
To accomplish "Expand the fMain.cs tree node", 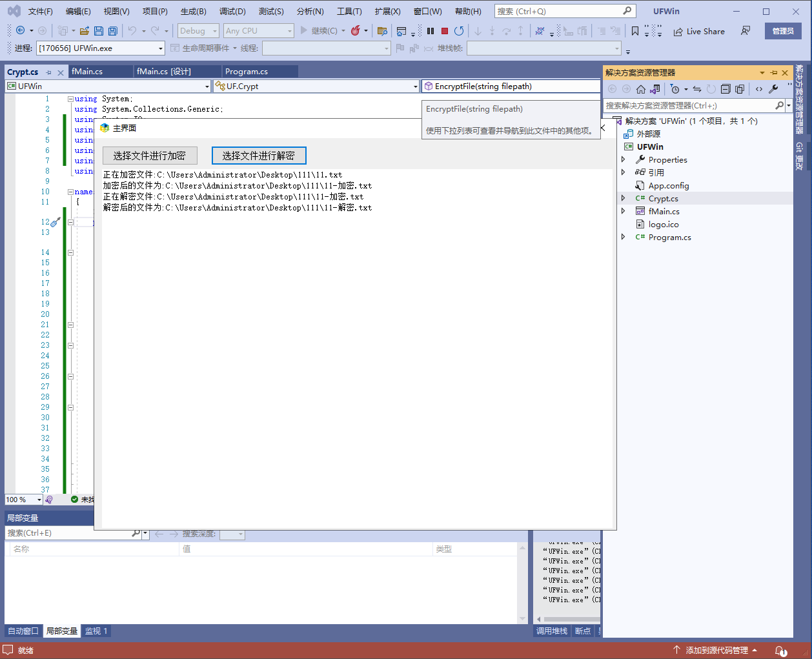I will tap(624, 211).
